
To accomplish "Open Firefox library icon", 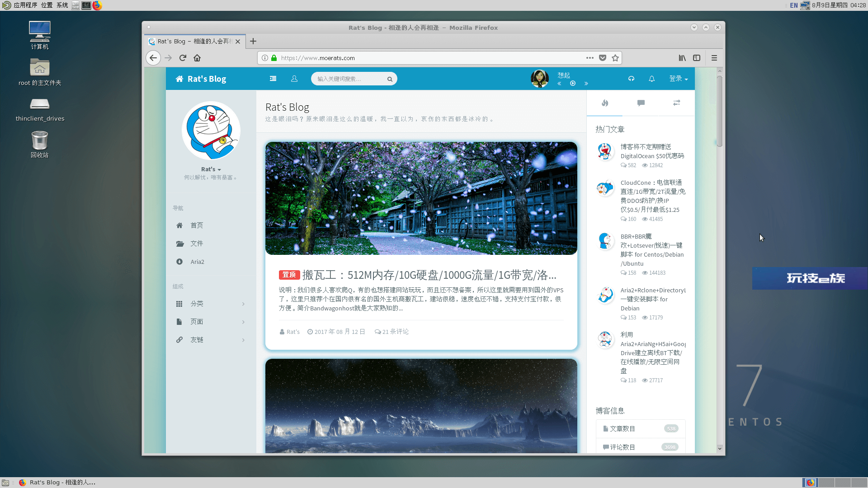I will tap(682, 58).
